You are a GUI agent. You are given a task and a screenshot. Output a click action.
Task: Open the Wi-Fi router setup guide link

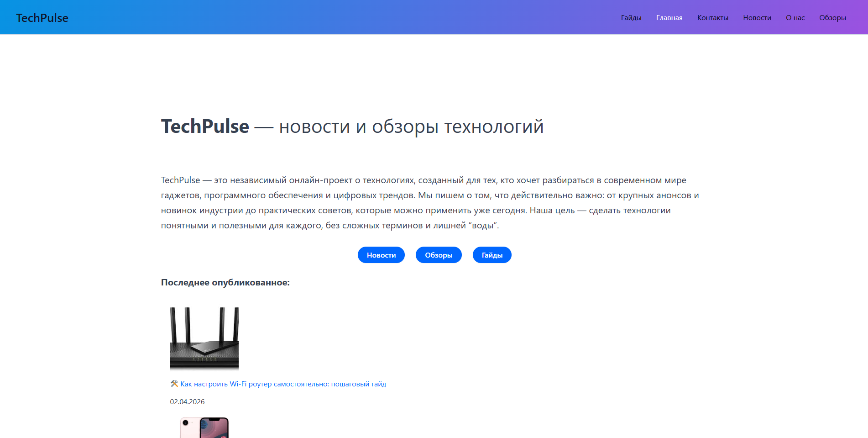click(283, 384)
